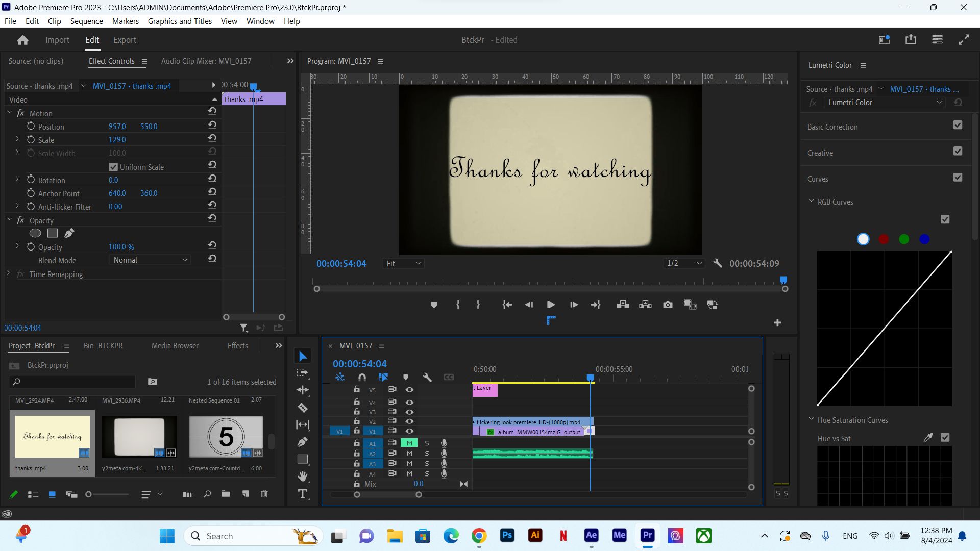Disable Basic Correction checkbox
Image resolution: width=980 pixels, height=551 pixels.
[958, 125]
